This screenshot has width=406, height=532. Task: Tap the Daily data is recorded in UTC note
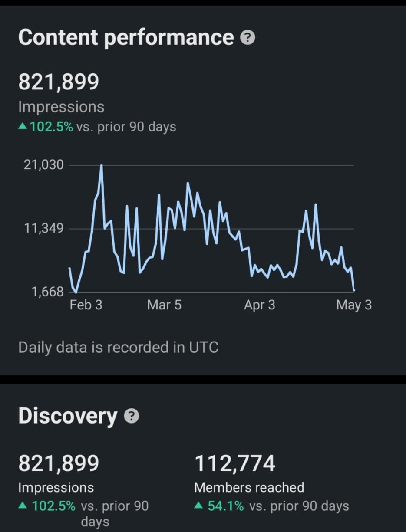[118, 347]
